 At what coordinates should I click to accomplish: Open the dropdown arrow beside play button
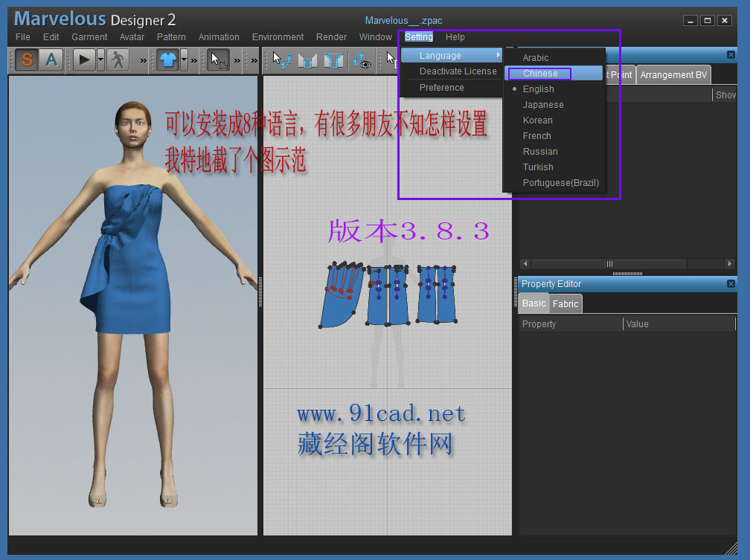click(101, 59)
